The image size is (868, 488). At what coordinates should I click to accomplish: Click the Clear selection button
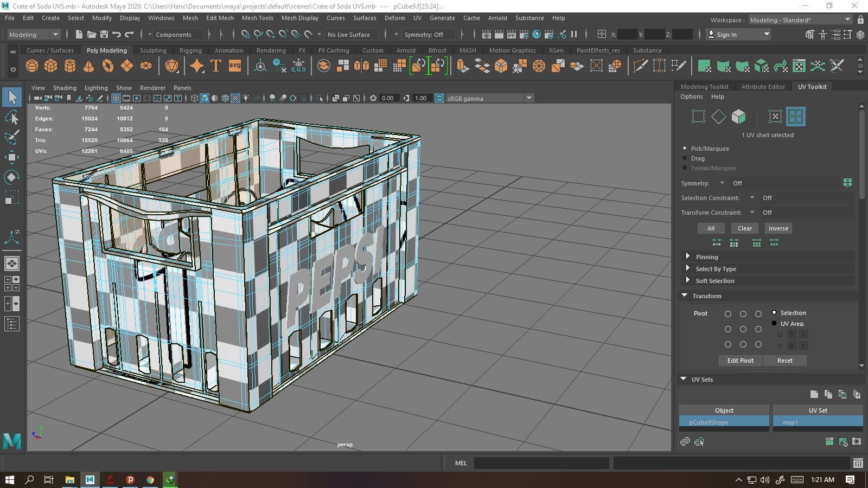(744, 228)
